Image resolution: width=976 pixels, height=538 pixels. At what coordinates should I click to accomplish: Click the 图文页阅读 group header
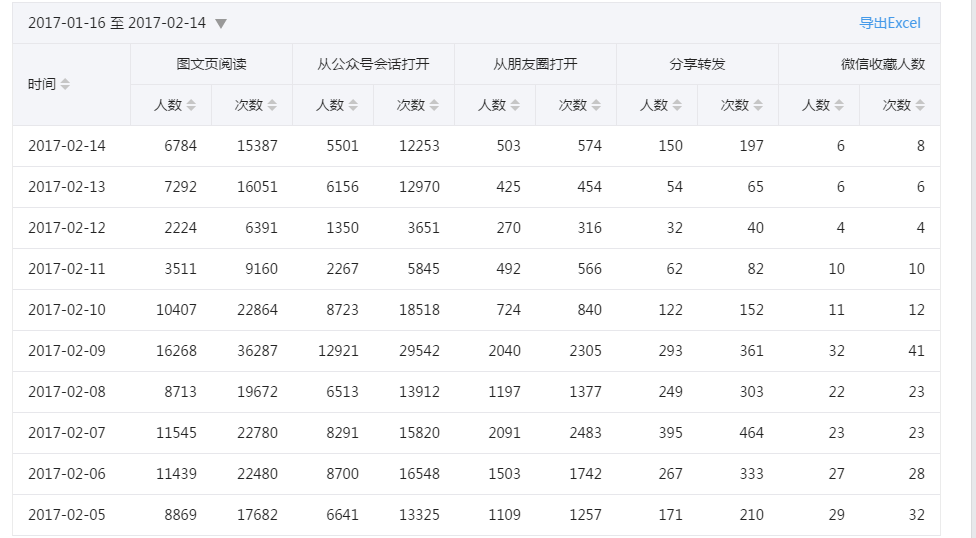(x=212, y=64)
